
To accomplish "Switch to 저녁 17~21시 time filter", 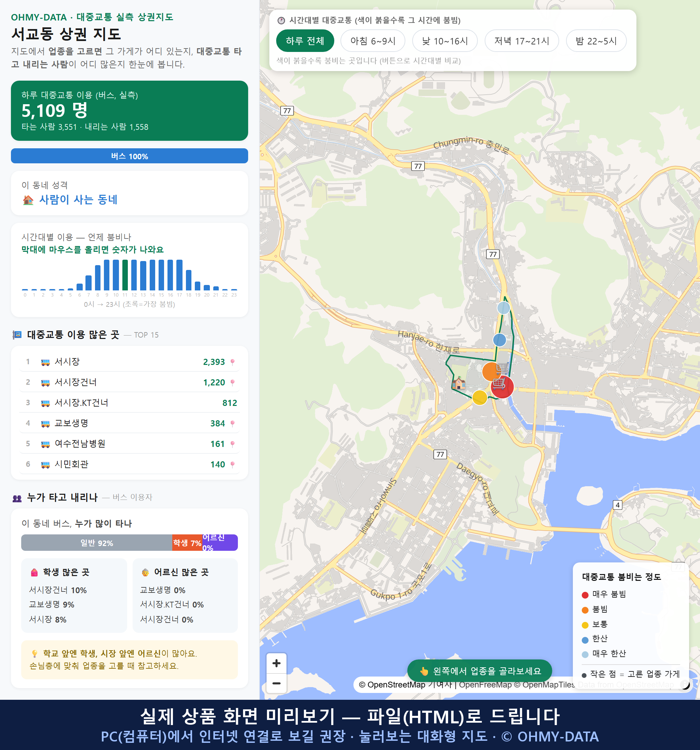I will [522, 41].
